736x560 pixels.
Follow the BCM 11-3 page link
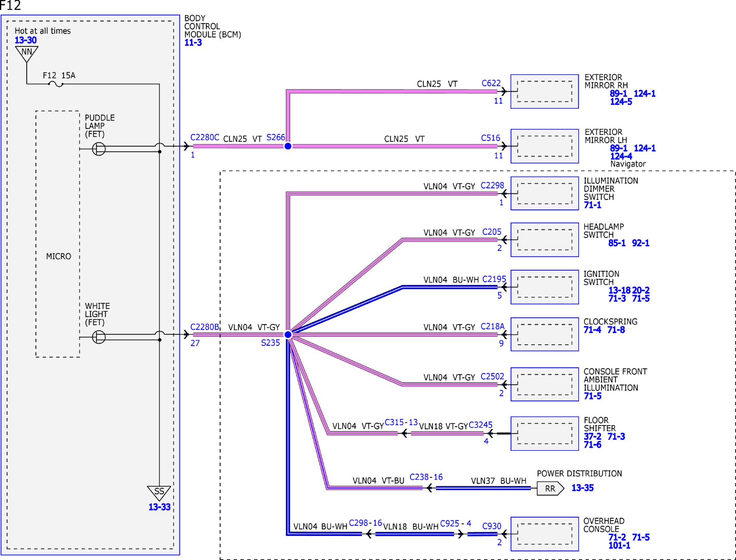[x=193, y=43]
